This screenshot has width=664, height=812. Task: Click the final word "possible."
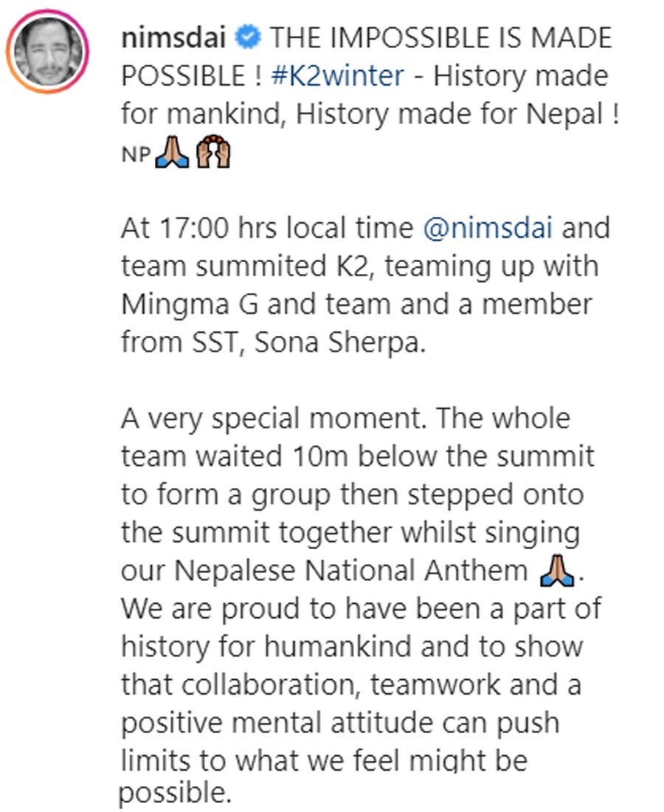click(x=174, y=793)
